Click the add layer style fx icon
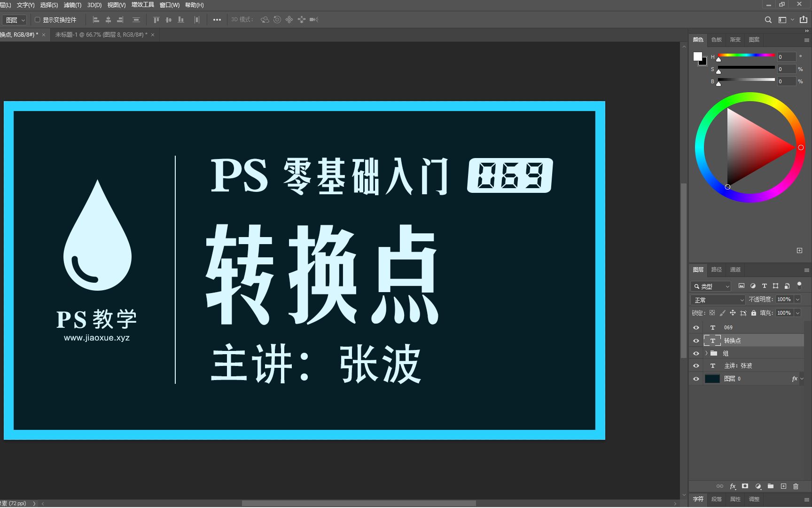The height and width of the screenshot is (508, 812). pyautogui.click(x=733, y=486)
